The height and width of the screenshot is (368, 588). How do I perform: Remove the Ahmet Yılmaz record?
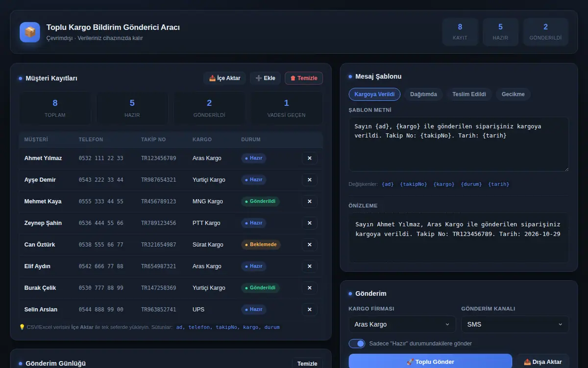[309, 158]
